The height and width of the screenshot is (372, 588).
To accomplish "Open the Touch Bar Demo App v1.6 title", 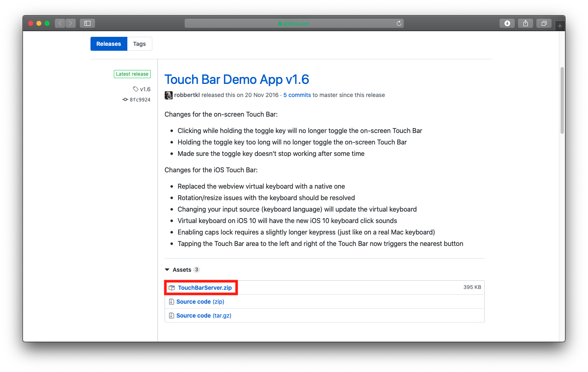I will (237, 79).
